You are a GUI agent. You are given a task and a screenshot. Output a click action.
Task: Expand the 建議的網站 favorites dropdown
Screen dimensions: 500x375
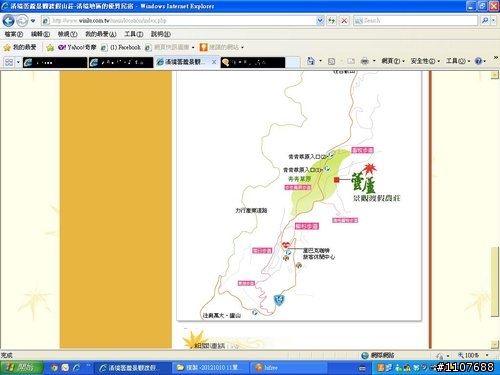coord(242,47)
